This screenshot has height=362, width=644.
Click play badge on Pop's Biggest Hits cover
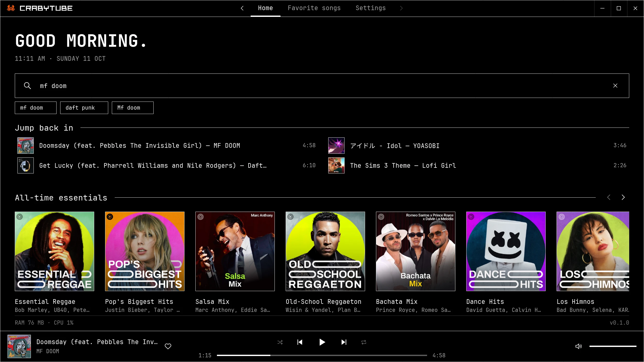coord(110,217)
